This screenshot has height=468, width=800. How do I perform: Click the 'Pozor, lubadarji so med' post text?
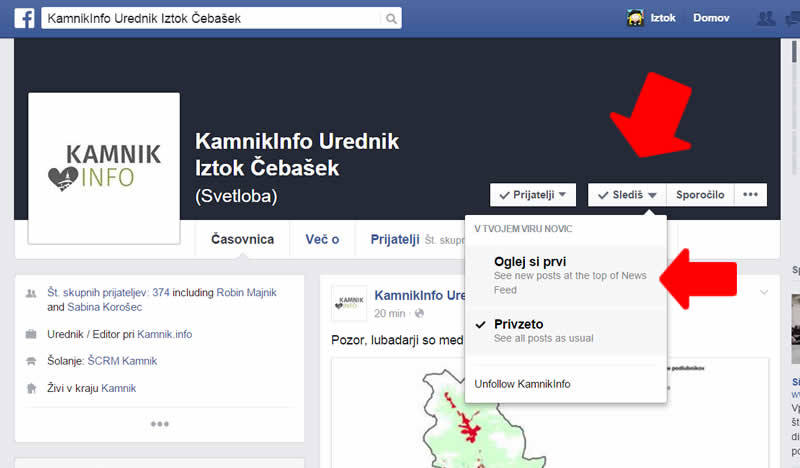pos(397,340)
